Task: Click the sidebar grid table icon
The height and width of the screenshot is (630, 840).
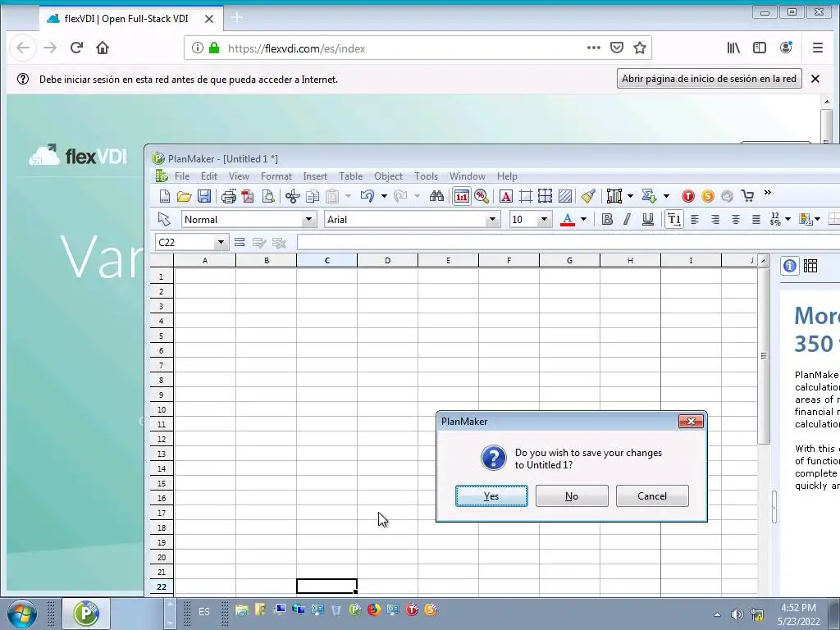Action: [x=810, y=266]
